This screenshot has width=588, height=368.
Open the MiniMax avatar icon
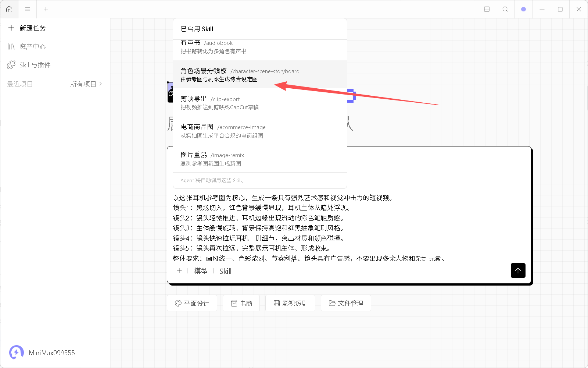click(x=17, y=353)
